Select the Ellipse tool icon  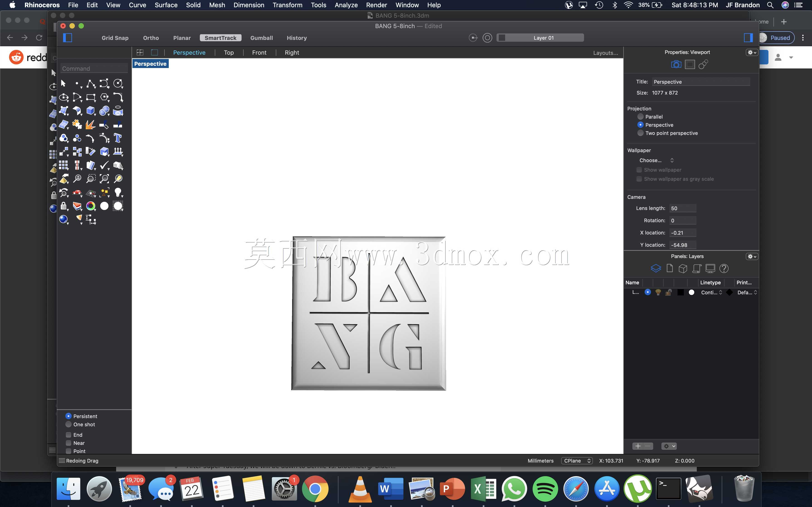pos(64,97)
